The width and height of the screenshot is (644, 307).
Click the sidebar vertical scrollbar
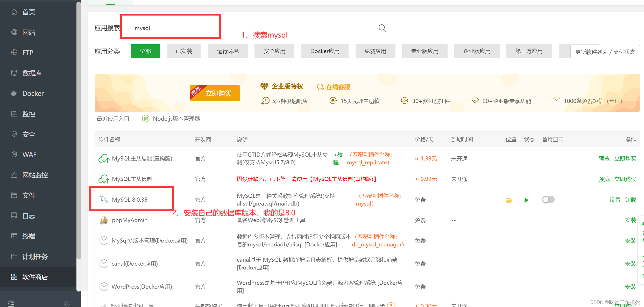click(x=79, y=129)
